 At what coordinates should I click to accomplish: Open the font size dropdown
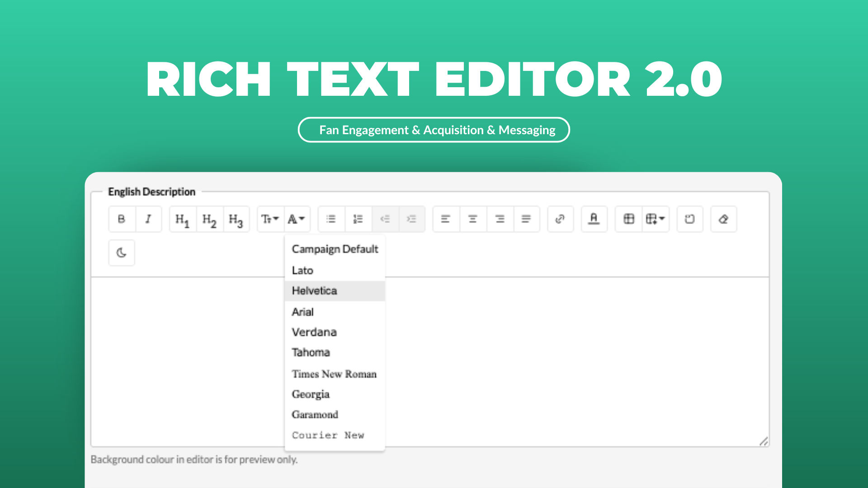point(269,219)
